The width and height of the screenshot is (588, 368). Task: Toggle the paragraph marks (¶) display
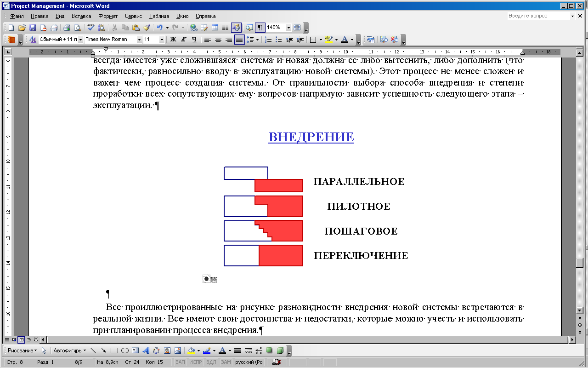coord(260,28)
